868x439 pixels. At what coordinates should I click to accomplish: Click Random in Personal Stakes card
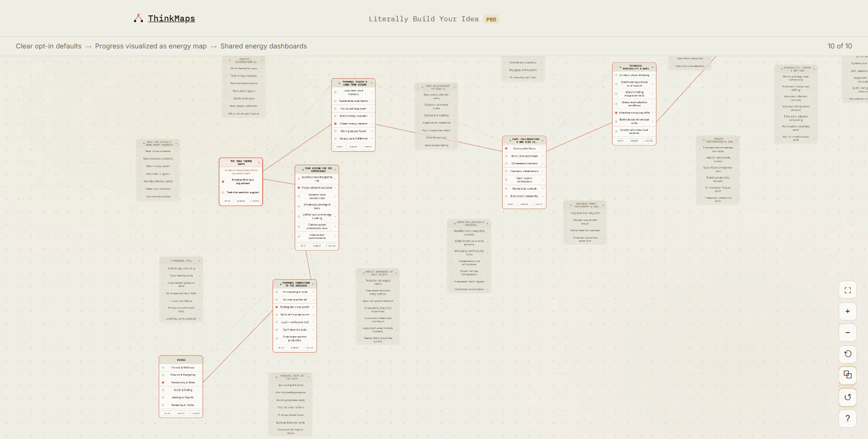coord(354,147)
